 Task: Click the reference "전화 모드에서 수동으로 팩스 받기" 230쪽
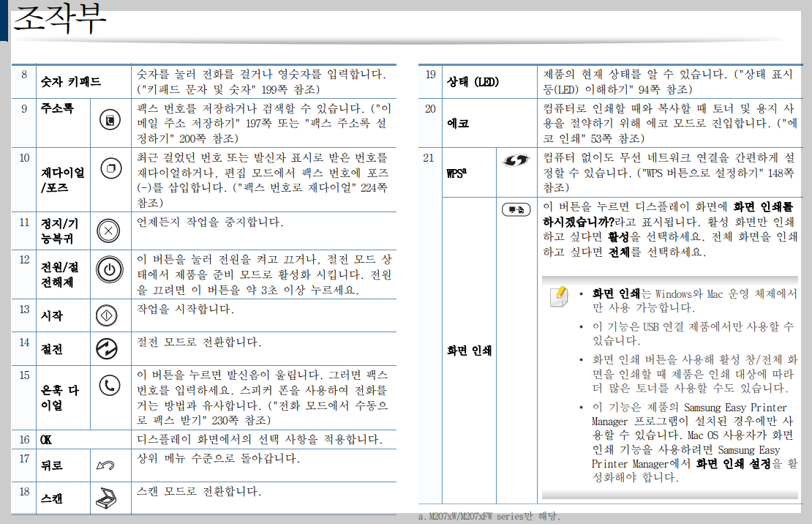pyautogui.click(x=262, y=413)
